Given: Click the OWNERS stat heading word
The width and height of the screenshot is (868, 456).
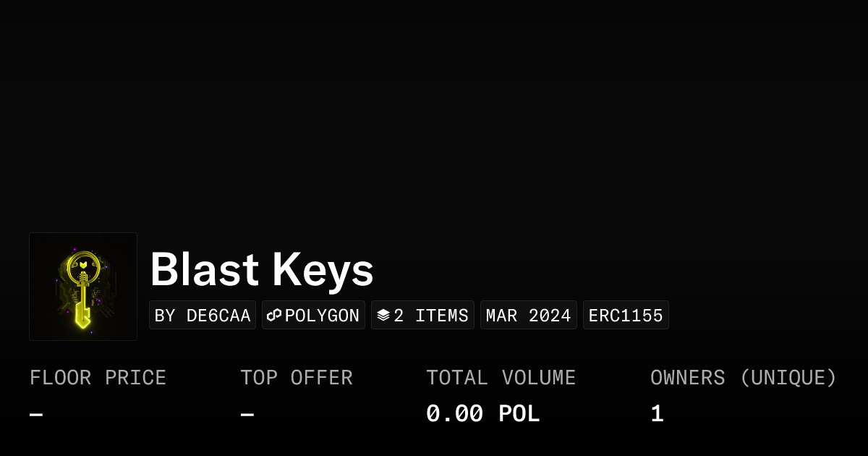Looking at the screenshot, I should pyautogui.click(x=687, y=378).
